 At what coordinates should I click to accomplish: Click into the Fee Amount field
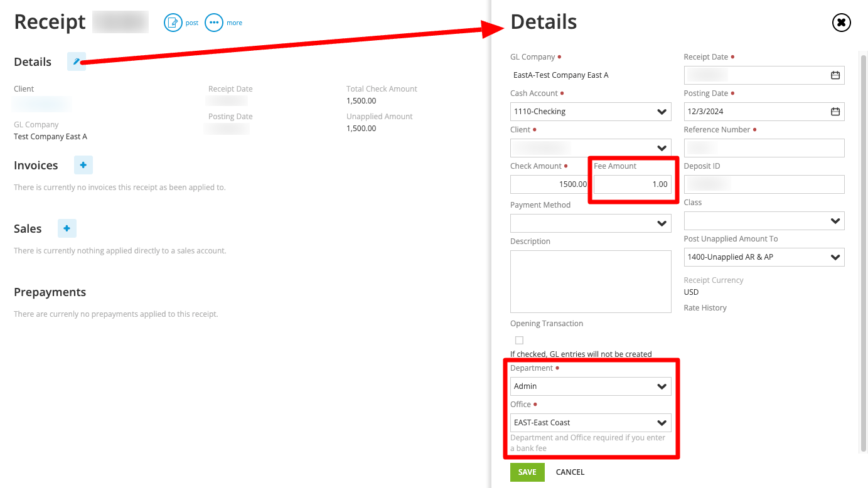pyautogui.click(x=632, y=184)
